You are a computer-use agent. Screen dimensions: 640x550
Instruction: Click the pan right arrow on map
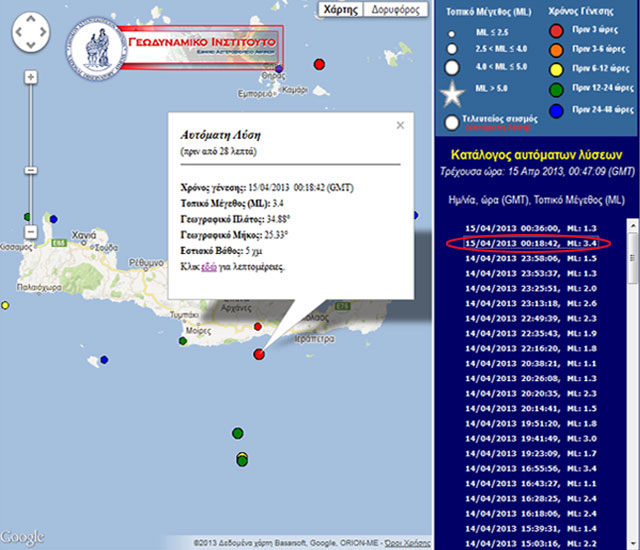43,37
